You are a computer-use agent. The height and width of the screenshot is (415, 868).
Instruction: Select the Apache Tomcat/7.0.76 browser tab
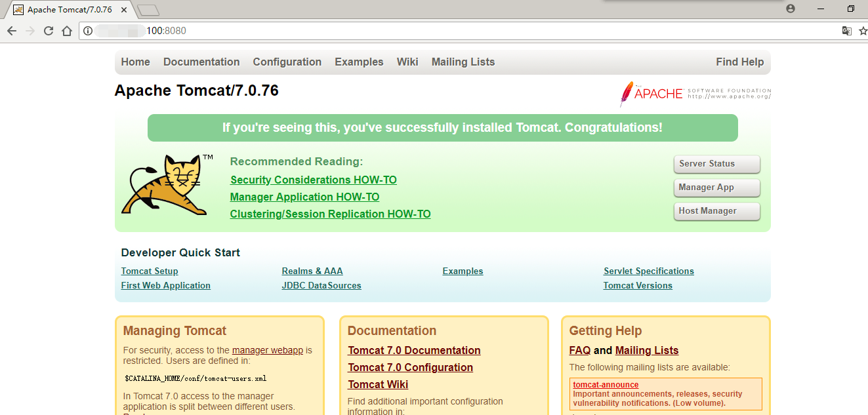[69, 10]
